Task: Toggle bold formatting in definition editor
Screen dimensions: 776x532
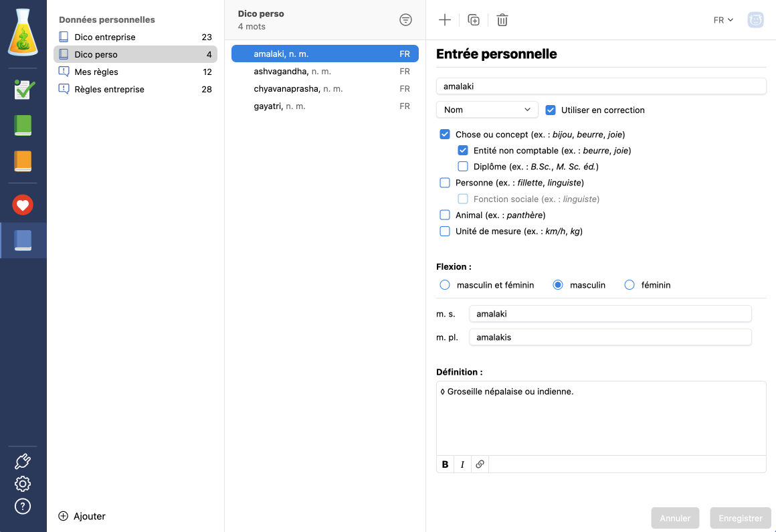Action: tap(446, 464)
